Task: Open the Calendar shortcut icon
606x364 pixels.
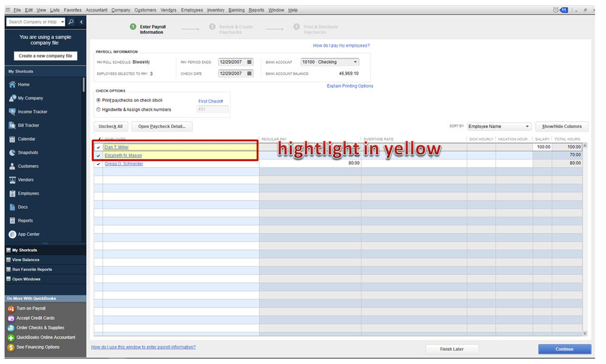Action: coord(12,139)
